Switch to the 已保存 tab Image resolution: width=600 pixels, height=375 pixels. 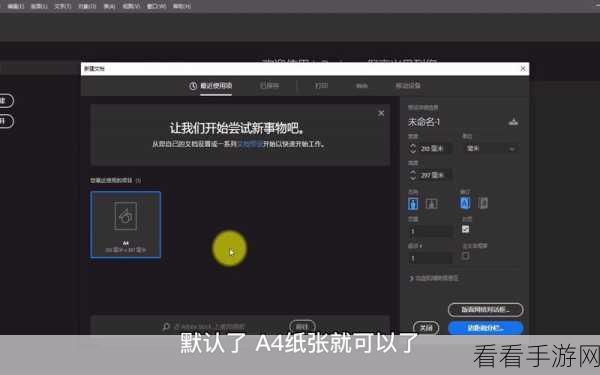click(269, 86)
